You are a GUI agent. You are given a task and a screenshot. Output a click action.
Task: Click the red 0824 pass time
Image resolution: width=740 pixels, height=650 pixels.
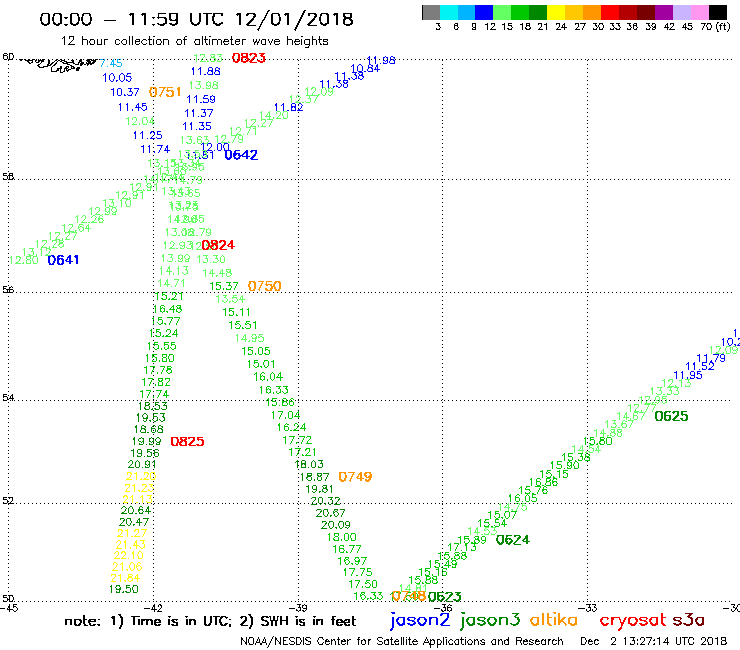coord(218,245)
